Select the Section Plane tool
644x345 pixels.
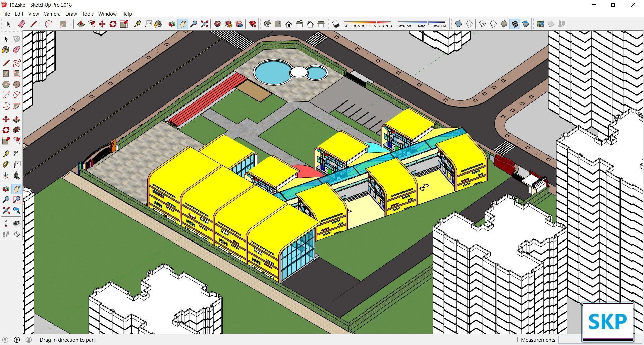16,234
